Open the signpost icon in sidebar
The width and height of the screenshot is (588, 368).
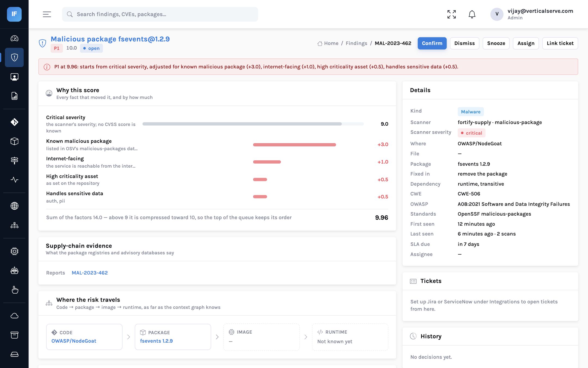[x=14, y=161]
